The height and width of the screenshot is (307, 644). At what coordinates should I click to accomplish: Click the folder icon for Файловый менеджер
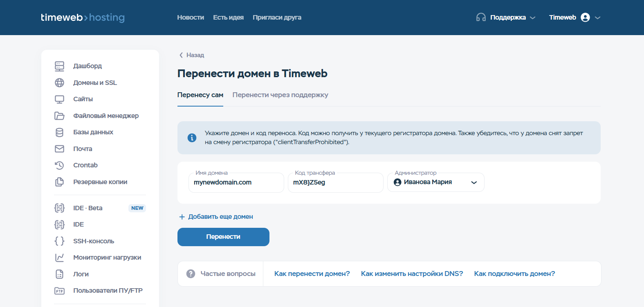pyautogui.click(x=60, y=116)
